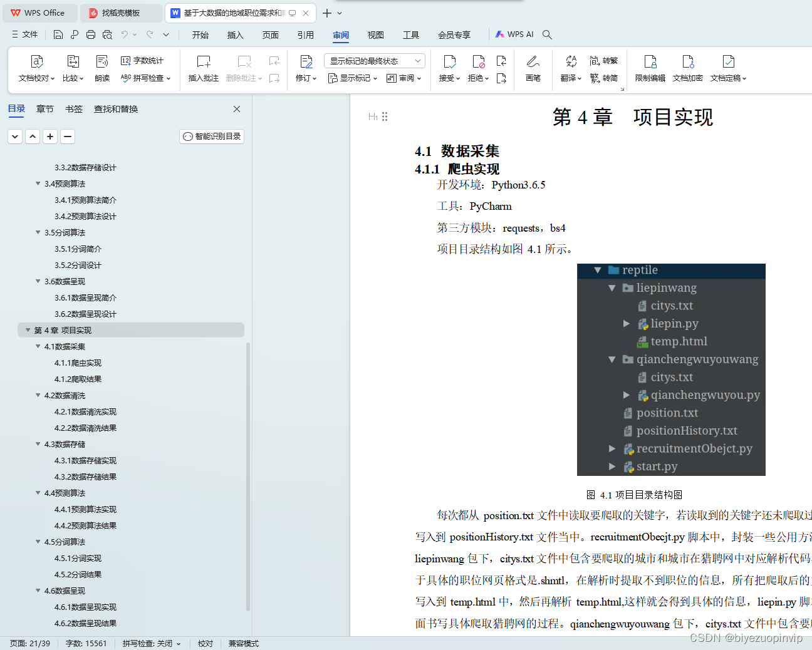Screen dimensions: 812x650
Task: Toggle 修订 track changes on
Action: pos(305,69)
